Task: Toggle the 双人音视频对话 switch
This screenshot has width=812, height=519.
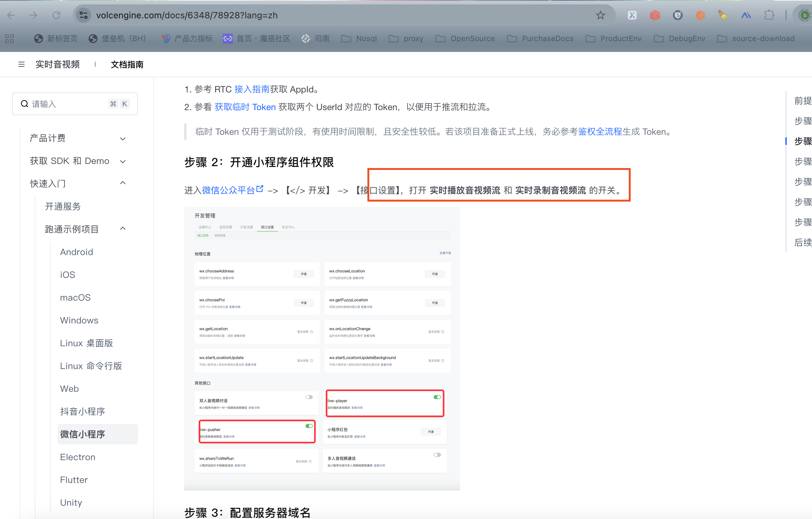Action: (309, 397)
